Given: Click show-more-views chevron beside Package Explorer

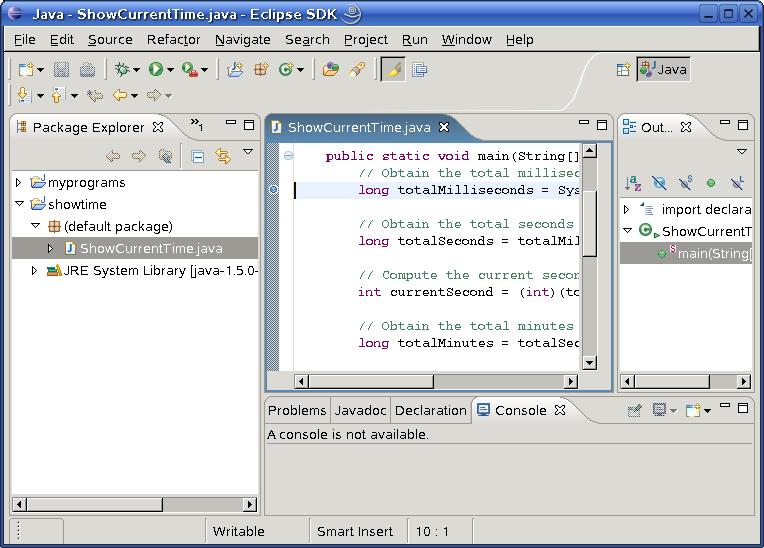Looking at the screenshot, I should [x=197, y=125].
